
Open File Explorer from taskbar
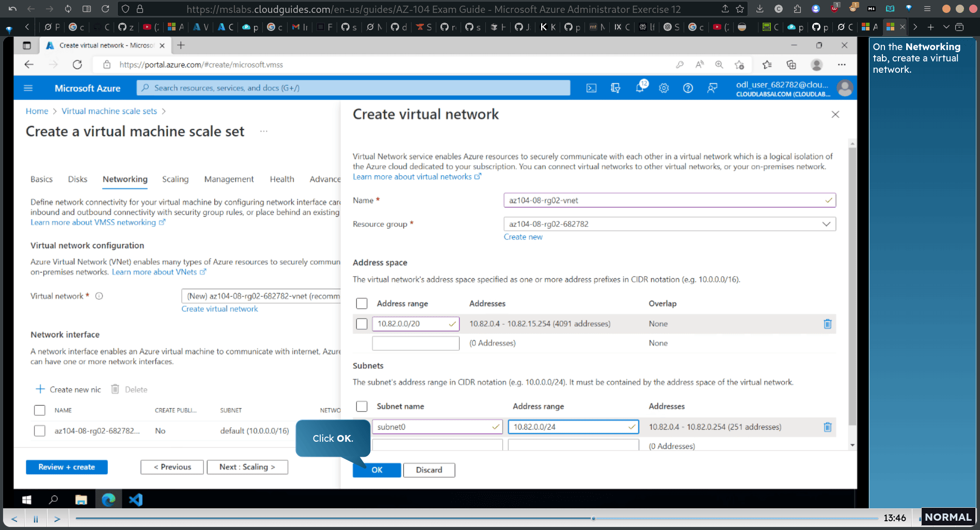click(81, 500)
